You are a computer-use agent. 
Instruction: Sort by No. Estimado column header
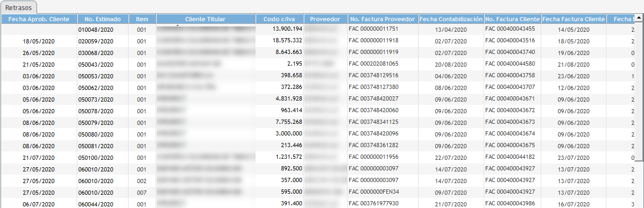point(103,19)
